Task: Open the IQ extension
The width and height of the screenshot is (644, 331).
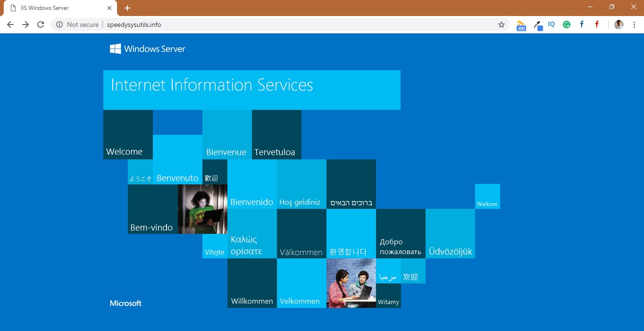Action: (x=552, y=25)
